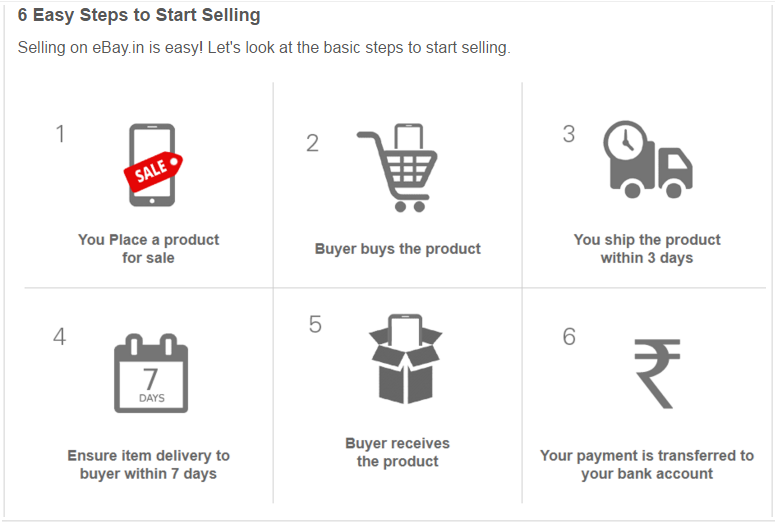Image resolution: width=775 pixels, height=525 pixels.
Task: Click 'You ship the product within 3 days' text
Action: tap(647, 249)
